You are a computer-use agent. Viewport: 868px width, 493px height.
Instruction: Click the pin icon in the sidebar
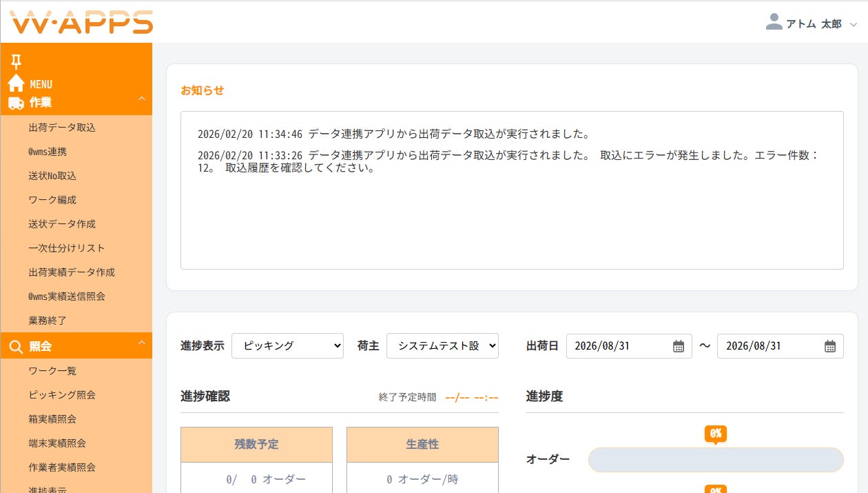point(16,62)
